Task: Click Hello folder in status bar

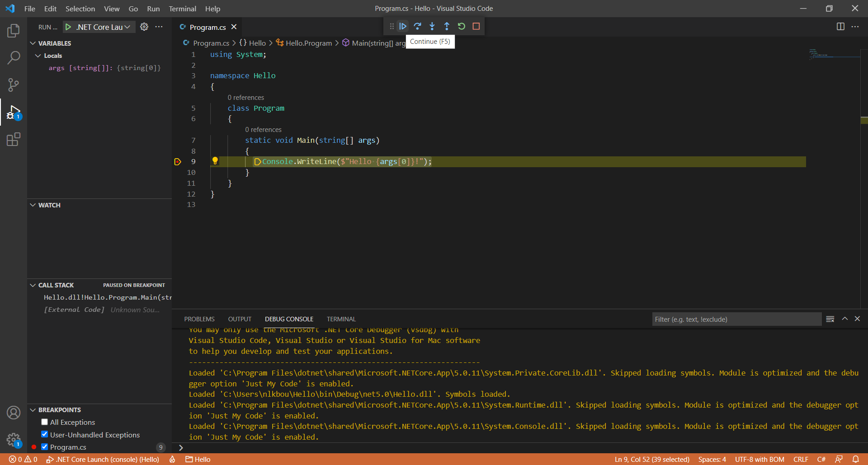Action: pos(198,459)
